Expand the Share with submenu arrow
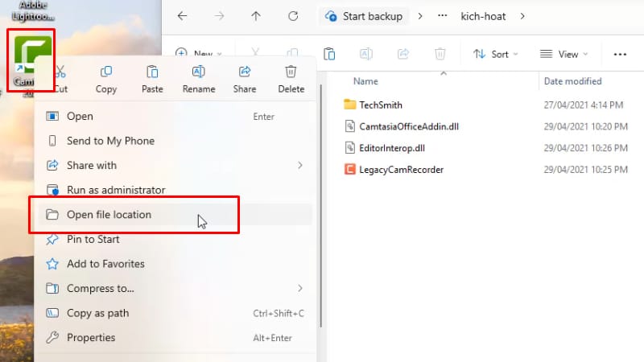Image resolution: width=644 pixels, height=362 pixels. point(300,165)
